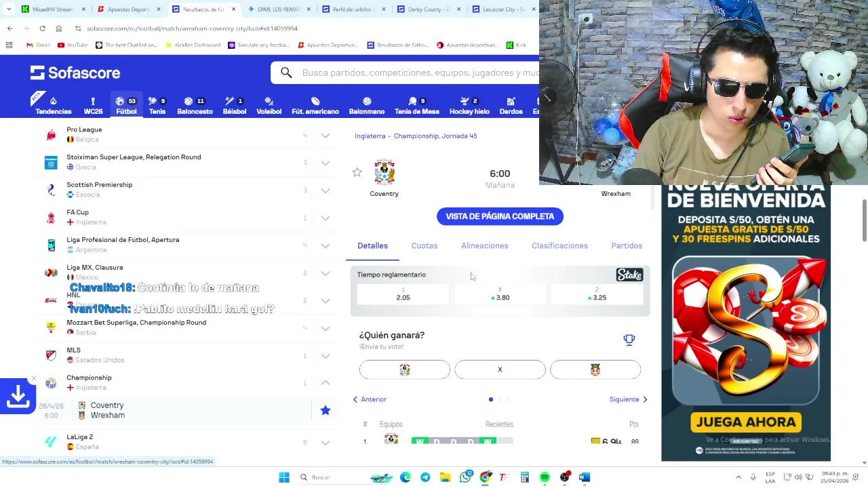Open the Inglaterra breadcrumb link

pyautogui.click(x=370, y=136)
